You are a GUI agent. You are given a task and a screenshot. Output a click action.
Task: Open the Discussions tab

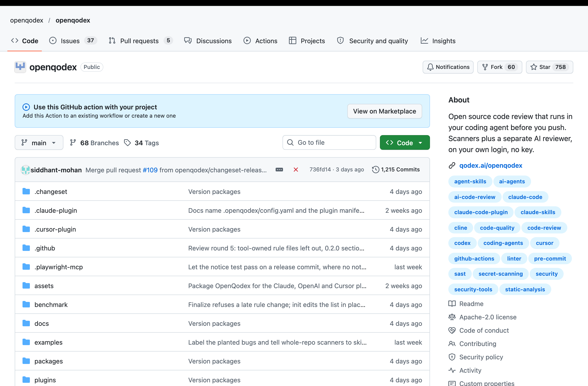point(208,41)
